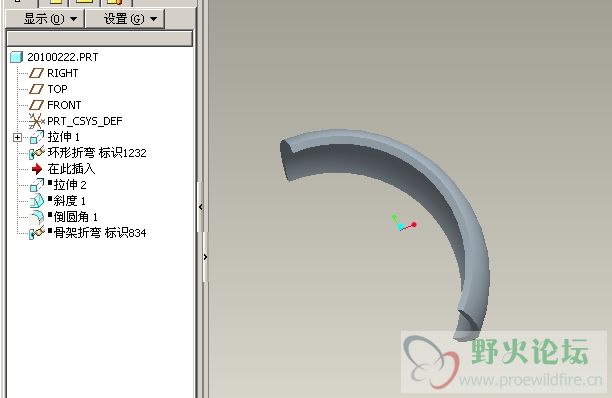612x398 pixels.
Task: Collapse the model tree panel with left arrow
Action: (x=201, y=207)
